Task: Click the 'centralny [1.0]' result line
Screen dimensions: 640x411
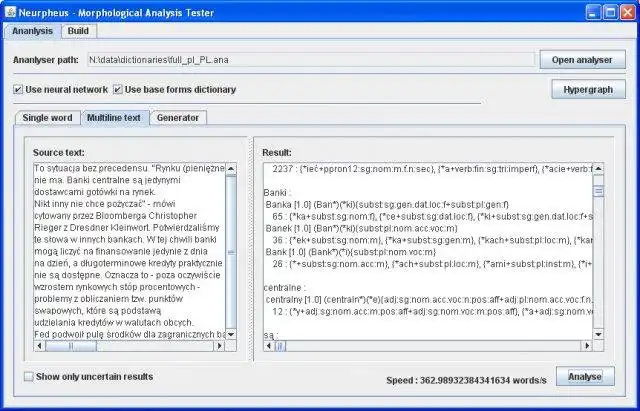Action: click(x=429, y=300)
